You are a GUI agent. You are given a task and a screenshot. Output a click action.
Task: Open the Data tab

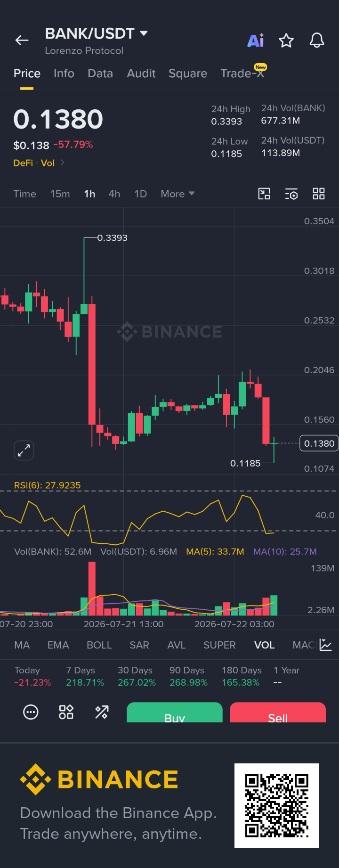[x=100, y=74]
